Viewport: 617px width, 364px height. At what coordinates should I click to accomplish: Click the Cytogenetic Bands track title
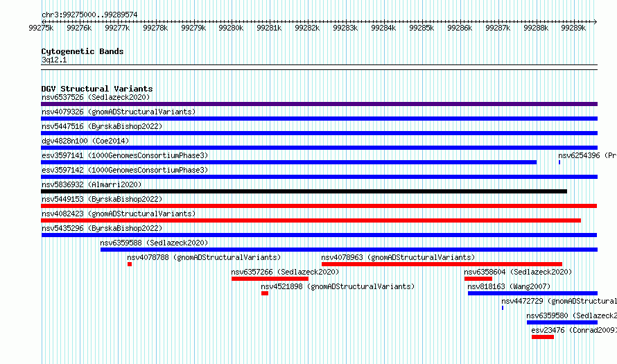pos(82,51)
